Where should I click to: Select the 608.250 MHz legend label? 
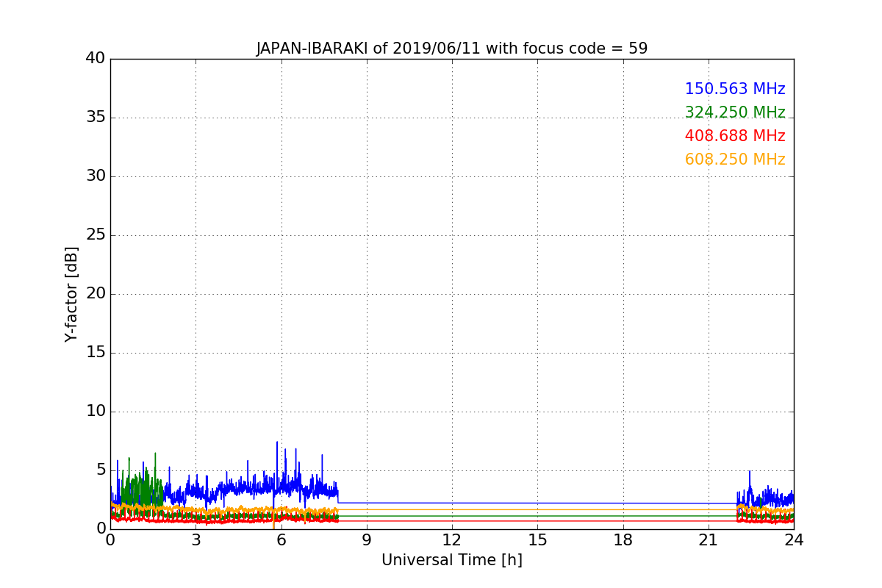tap(735, 159)
